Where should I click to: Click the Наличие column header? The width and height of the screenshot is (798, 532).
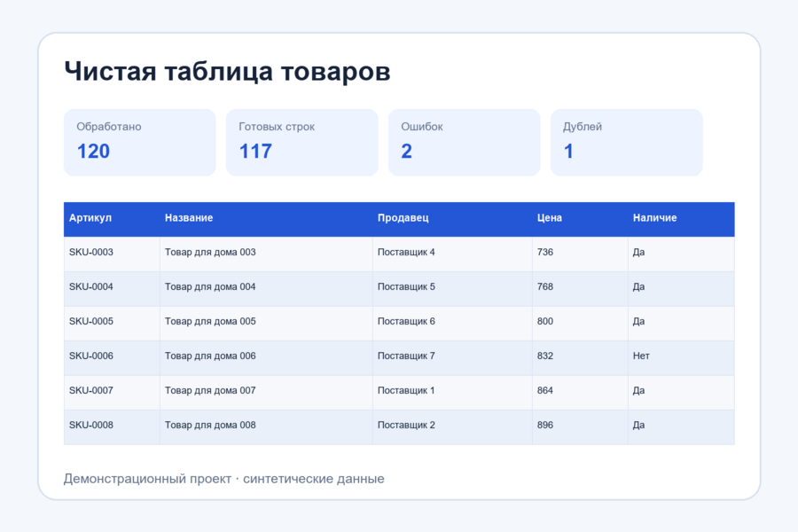point(681,219)
